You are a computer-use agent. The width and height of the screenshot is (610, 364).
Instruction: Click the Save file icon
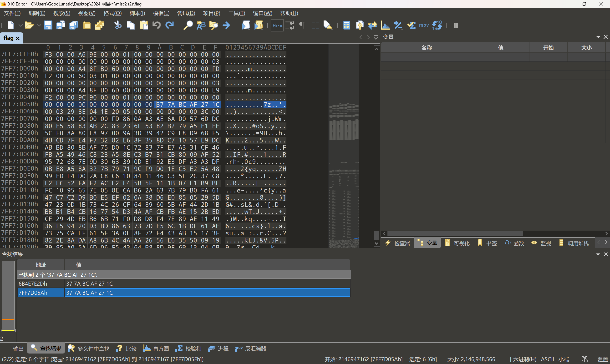(x=48, y=25)
